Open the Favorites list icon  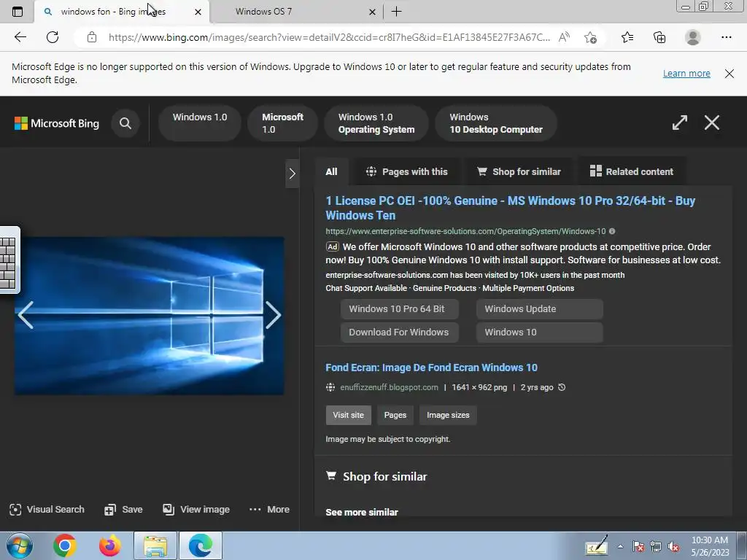click(x=627, y=37)
